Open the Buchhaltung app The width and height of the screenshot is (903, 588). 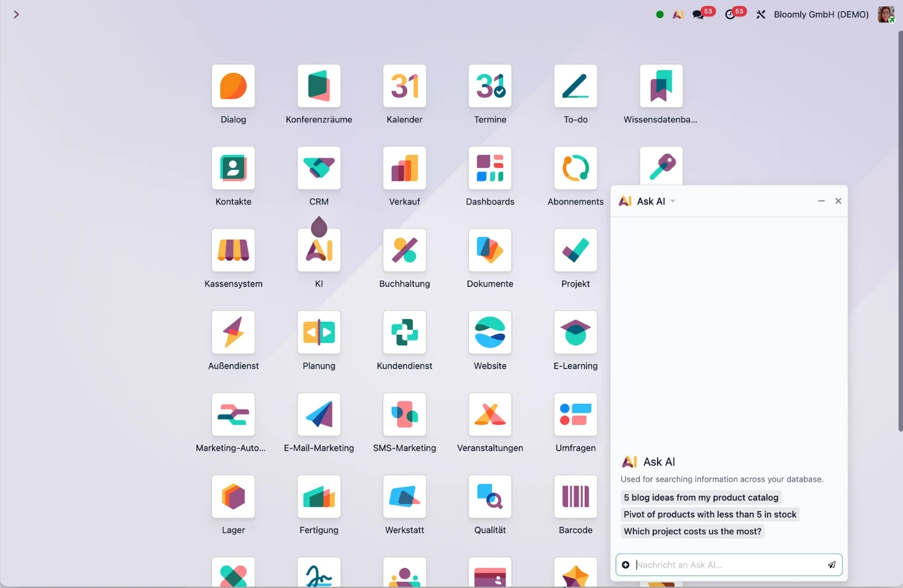[404, 251]
